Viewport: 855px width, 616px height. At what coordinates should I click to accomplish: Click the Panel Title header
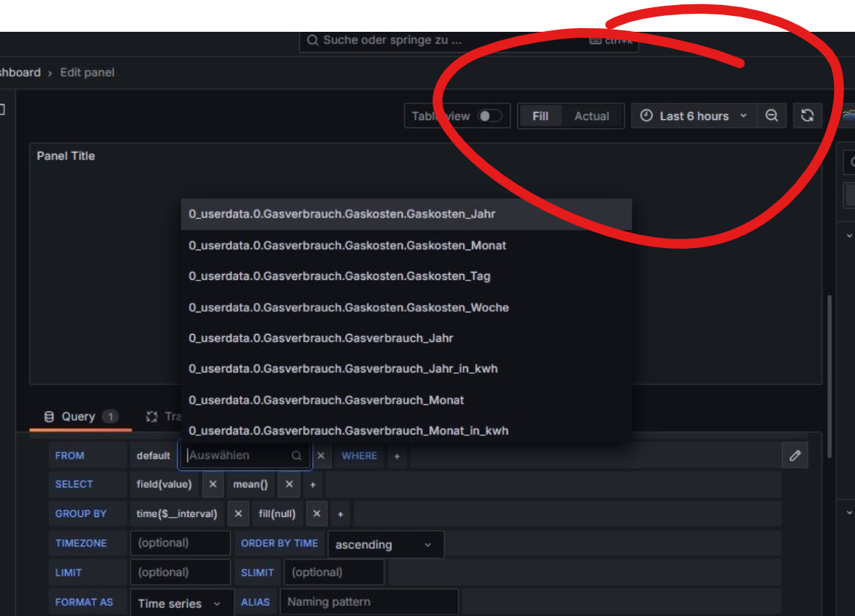click(x=66, y=156)
